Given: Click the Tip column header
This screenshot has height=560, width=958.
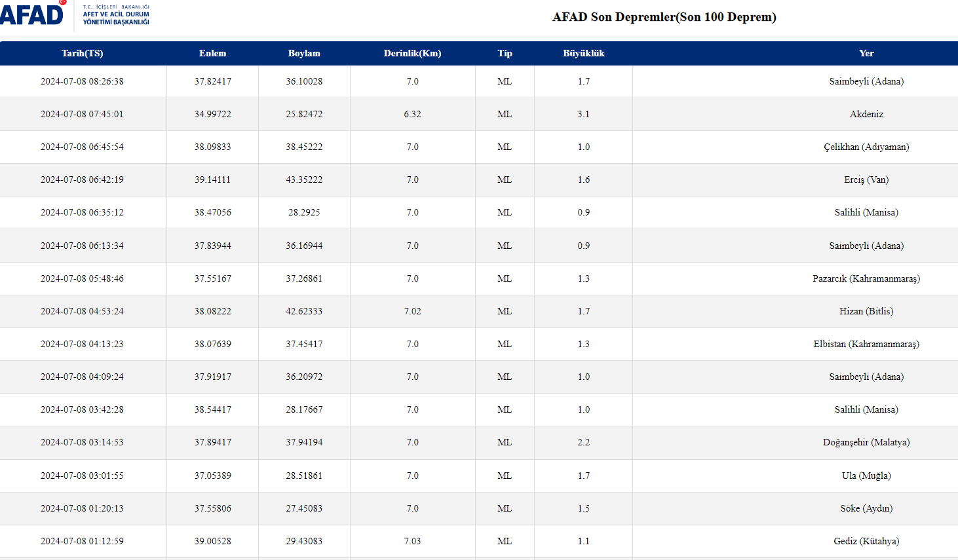Looking at the screenshot, I should click(505, 53).
